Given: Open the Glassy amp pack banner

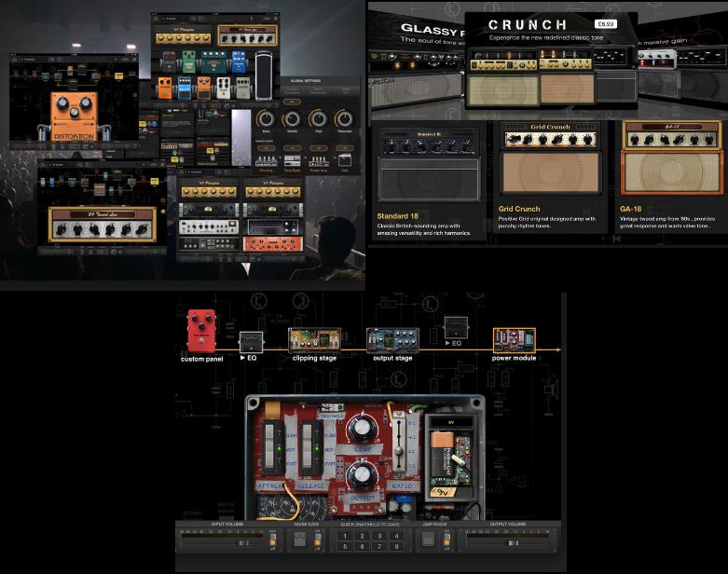Looking at the screenshot, I should 417,61.
